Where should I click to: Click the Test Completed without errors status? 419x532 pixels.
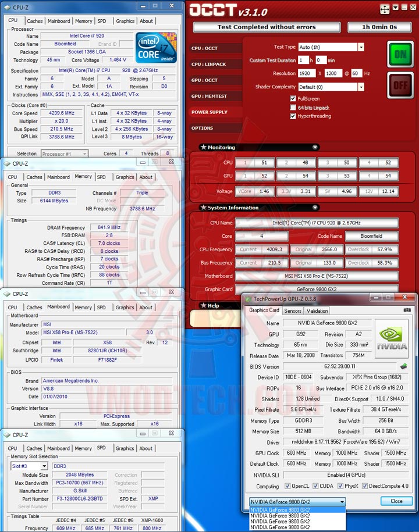(267, 27)
